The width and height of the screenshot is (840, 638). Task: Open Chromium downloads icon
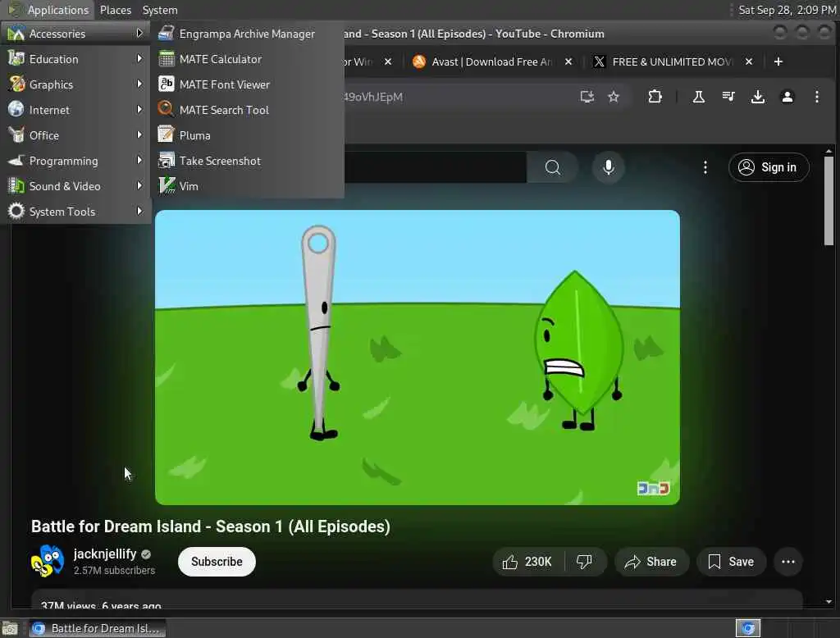757,97
